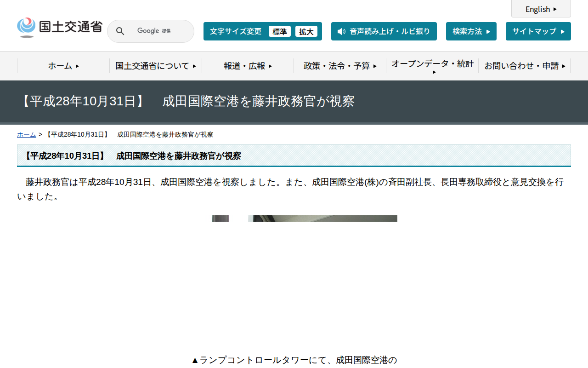Click the magnifying glass search icon

coord(120,31)
